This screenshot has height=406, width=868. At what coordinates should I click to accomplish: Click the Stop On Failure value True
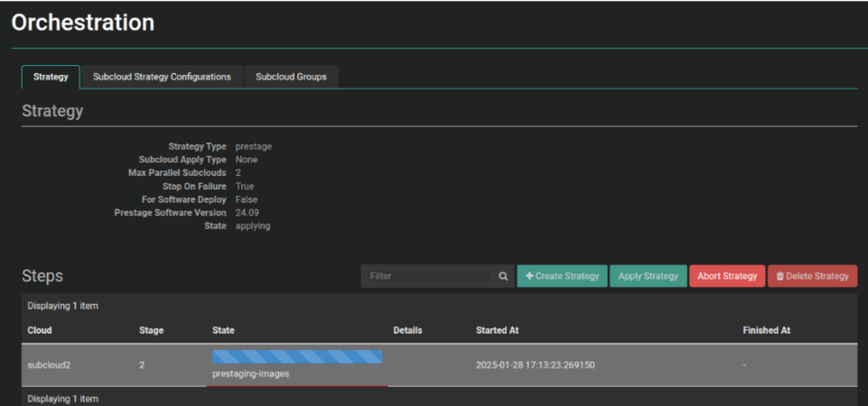pos(245,187)
